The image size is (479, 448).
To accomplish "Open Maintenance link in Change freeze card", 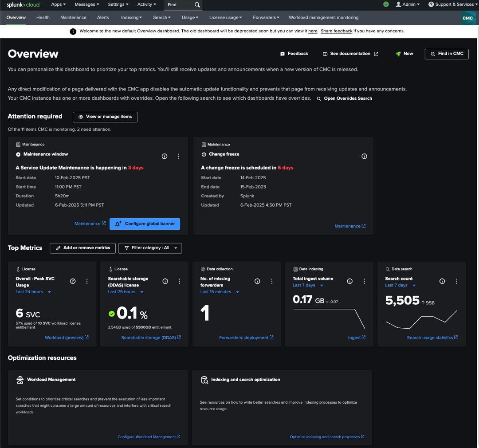I will [350, 226].
